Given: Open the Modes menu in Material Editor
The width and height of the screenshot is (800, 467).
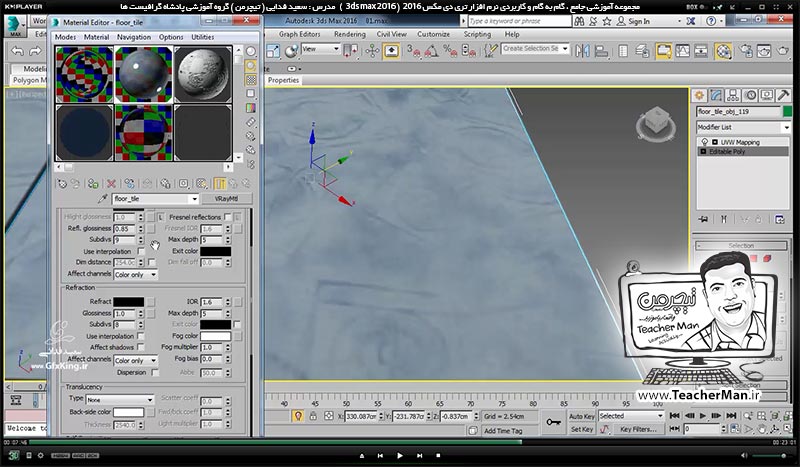Looking at the screenshot, I should coord(65,37).
